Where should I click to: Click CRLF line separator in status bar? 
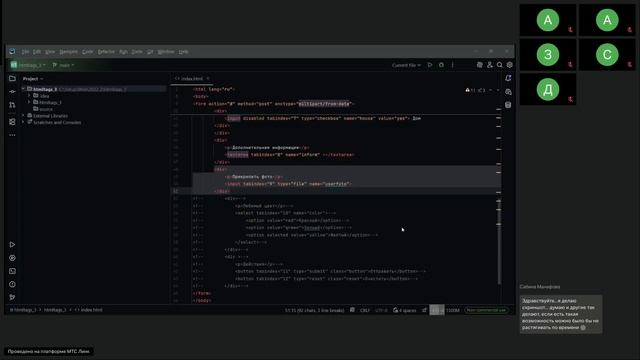point(364,310)
